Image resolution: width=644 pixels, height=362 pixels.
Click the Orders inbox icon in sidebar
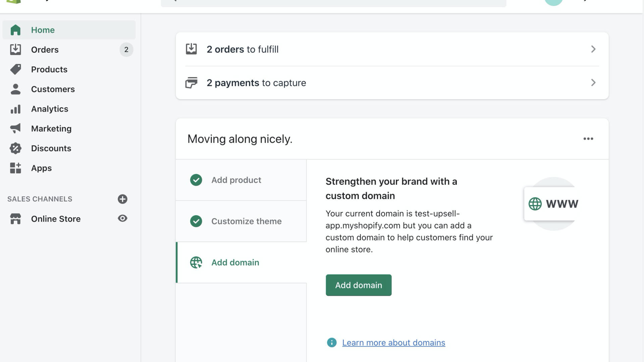coord(15,50)
